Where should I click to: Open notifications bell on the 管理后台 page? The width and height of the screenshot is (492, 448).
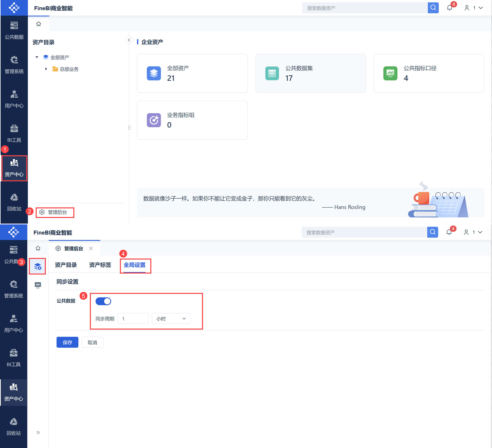coord(449,232)
